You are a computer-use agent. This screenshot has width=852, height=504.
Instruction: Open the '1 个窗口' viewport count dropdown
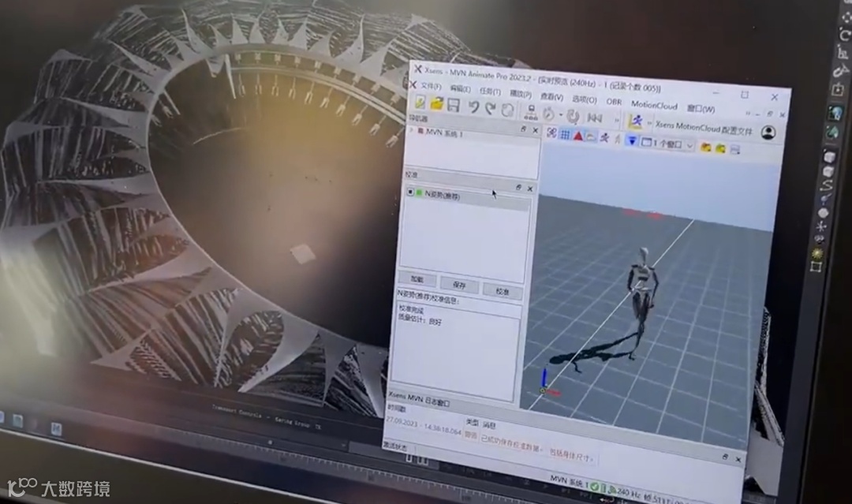coord(667,144)
